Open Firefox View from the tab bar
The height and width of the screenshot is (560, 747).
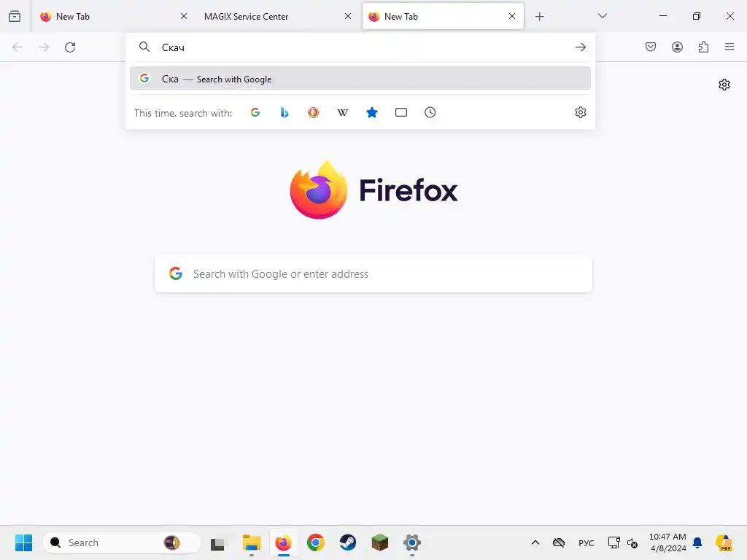(15, 16)
